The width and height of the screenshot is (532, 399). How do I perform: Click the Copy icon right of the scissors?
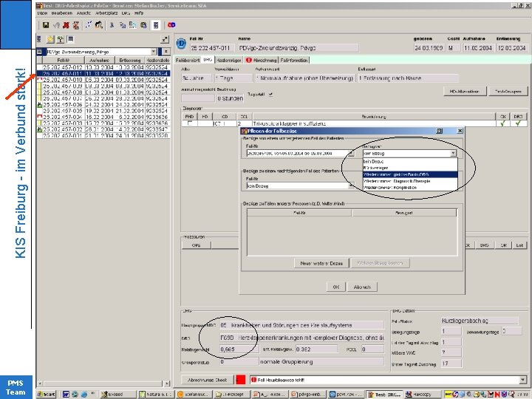tap(123, 25)
